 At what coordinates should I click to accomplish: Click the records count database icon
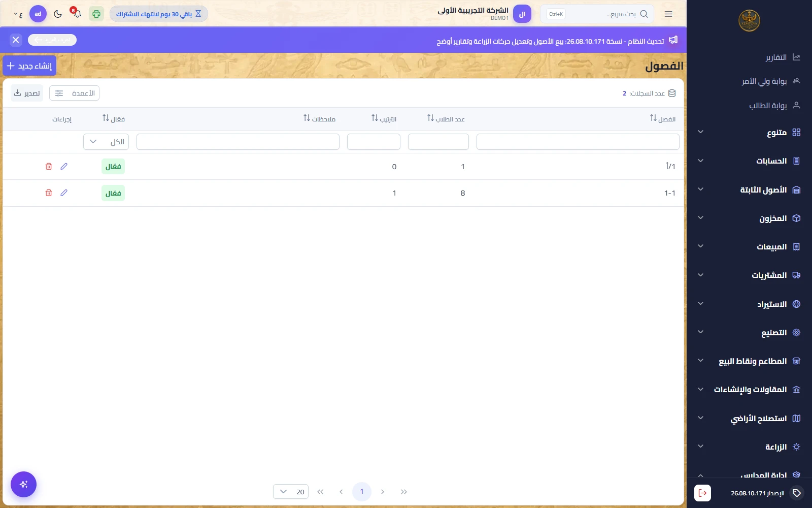(x=672, y=93)
